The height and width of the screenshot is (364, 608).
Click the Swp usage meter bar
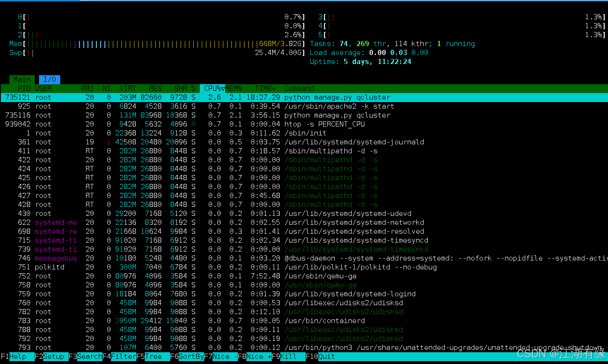157,53
